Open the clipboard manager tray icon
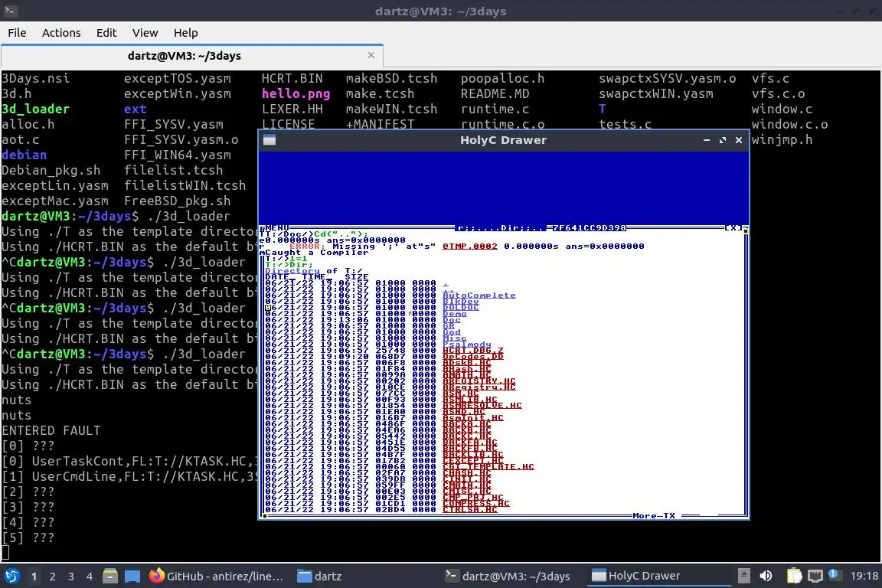The height and width of the screenshot is (588, 882). pos(794,576)
